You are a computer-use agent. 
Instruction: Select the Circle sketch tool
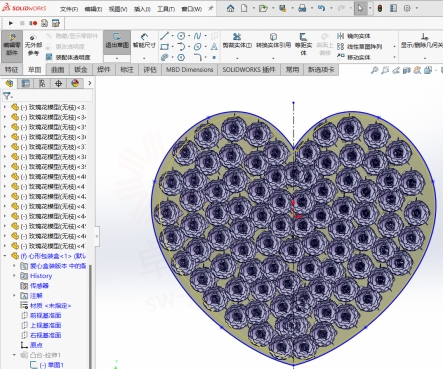click(181, 36)
